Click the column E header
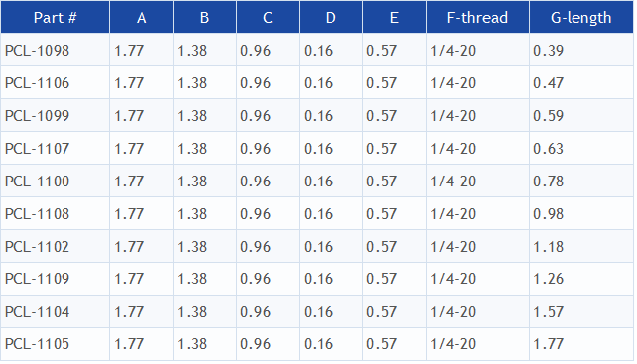This screenshot has height=364, width=637. 394,17
